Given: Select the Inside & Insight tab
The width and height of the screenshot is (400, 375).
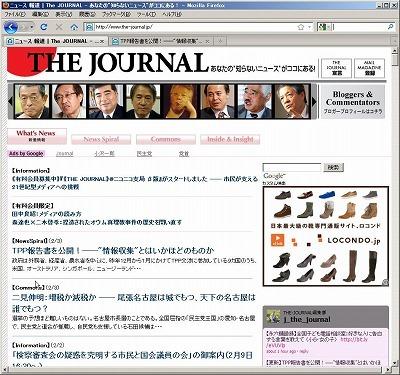Looking at the screenshot, I should click(x=230, y=139).
